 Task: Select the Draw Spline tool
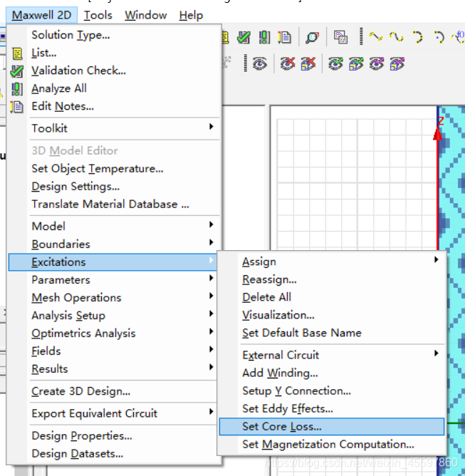point(397,37)
